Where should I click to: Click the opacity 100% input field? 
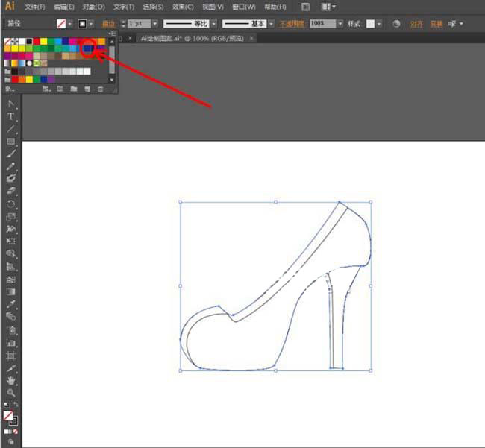click(322, 24)
